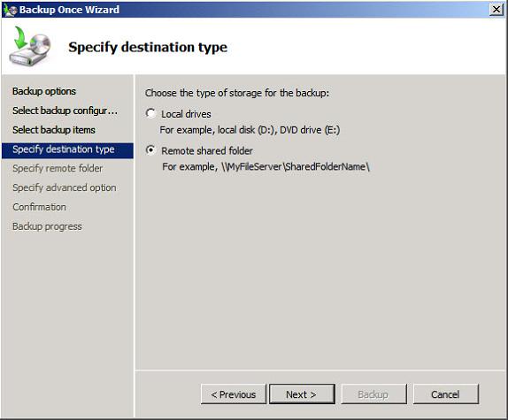Image resolution: width=508 pixels, height=420 pixels.
Task: Go back with the Previous button
Action: pos(234,394)
